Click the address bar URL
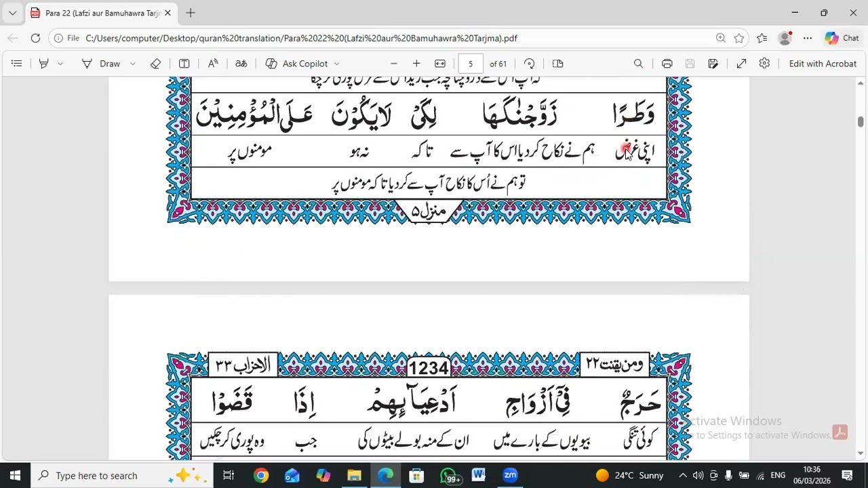 pos(302,39)
